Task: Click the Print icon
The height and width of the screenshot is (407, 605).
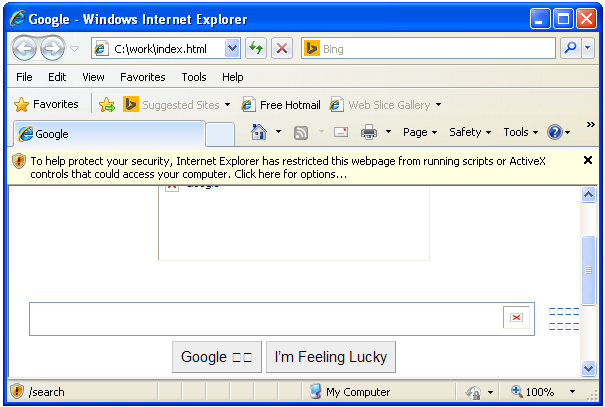Action: pyautogui.click(x=369, y=132)
